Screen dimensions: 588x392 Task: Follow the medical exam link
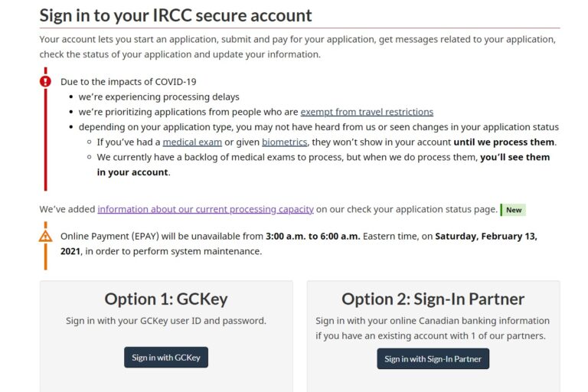coord(192,142)
